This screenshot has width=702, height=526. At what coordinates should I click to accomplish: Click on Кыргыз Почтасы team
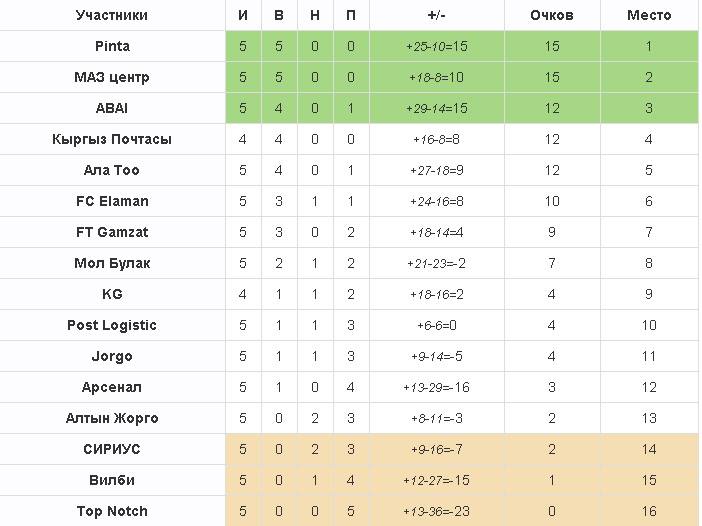(112, 139)
